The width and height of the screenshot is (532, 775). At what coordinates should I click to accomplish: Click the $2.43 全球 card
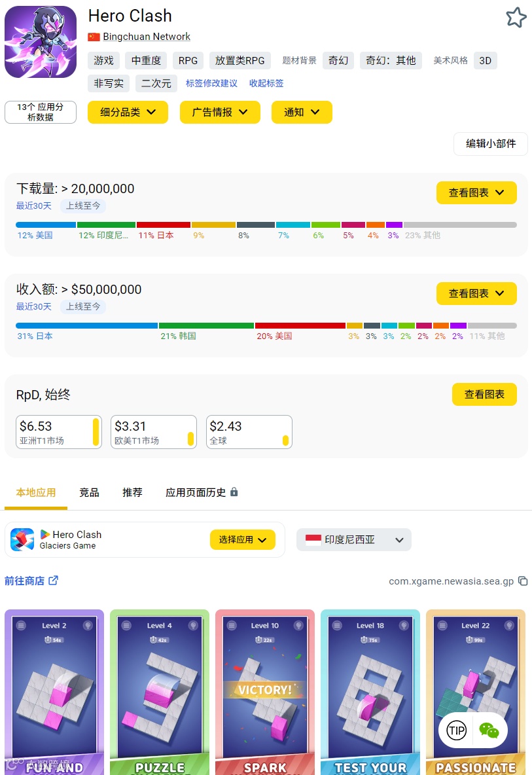(x=249, y=432)
